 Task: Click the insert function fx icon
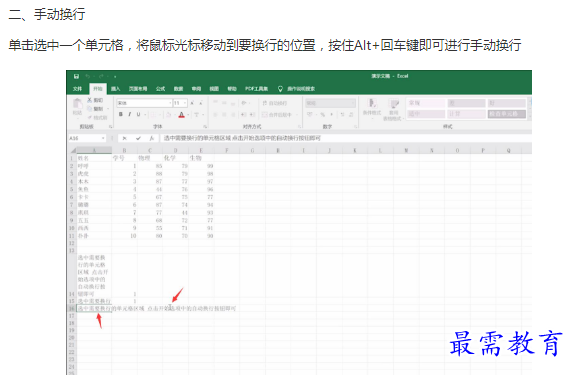(151, 138)
